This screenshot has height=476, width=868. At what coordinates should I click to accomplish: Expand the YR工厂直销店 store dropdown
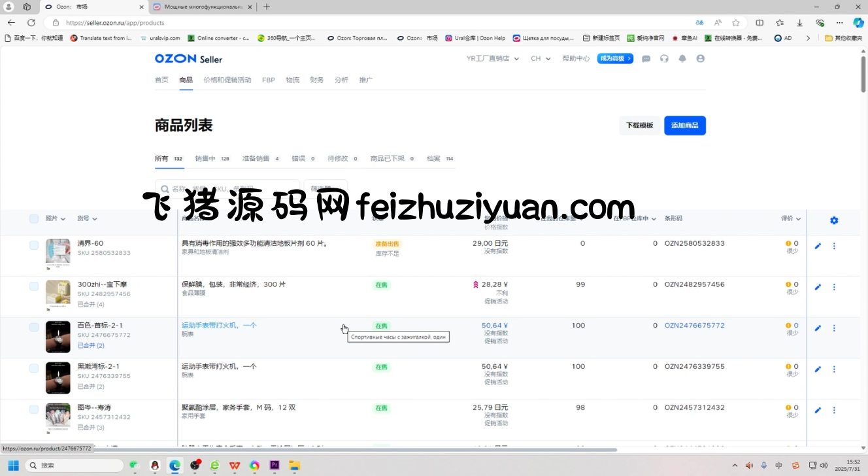coord(492,59)
